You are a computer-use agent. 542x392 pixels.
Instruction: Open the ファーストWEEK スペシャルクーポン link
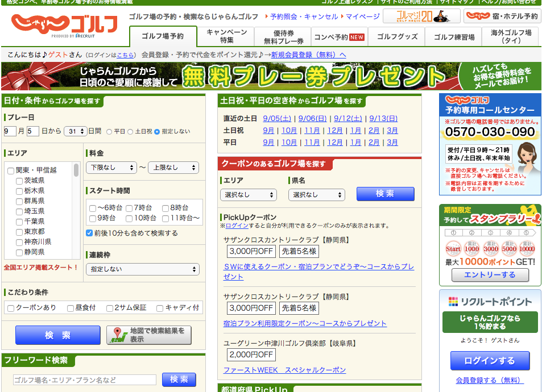pyautogui.click(x=284, y=370)
